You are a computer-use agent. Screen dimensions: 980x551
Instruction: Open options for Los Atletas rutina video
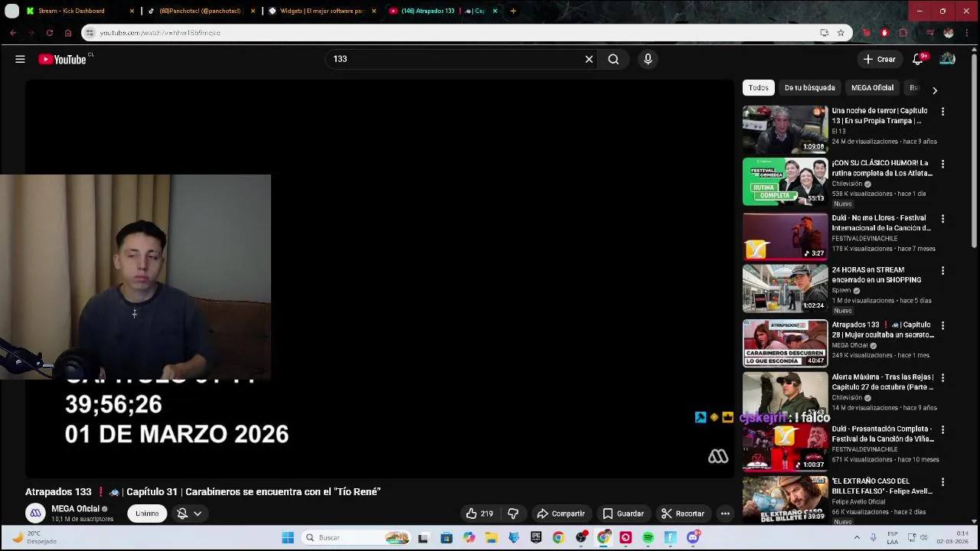pos(942,164)
